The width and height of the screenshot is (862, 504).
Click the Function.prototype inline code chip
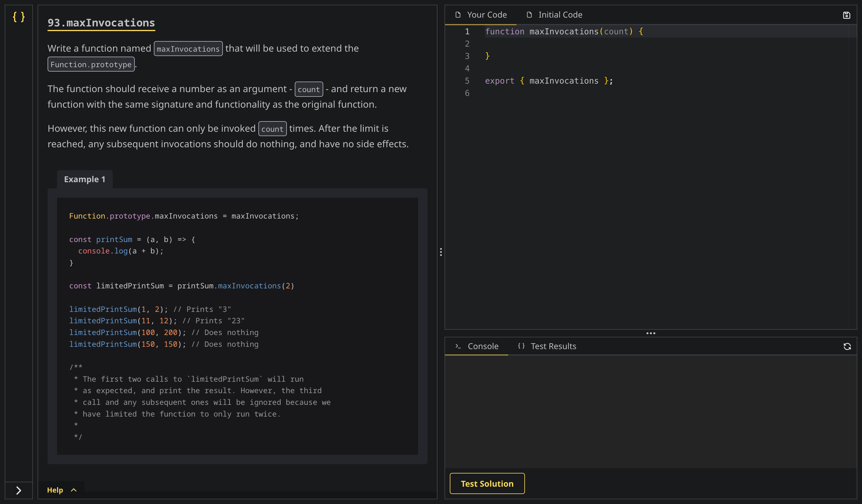[91, 64]
